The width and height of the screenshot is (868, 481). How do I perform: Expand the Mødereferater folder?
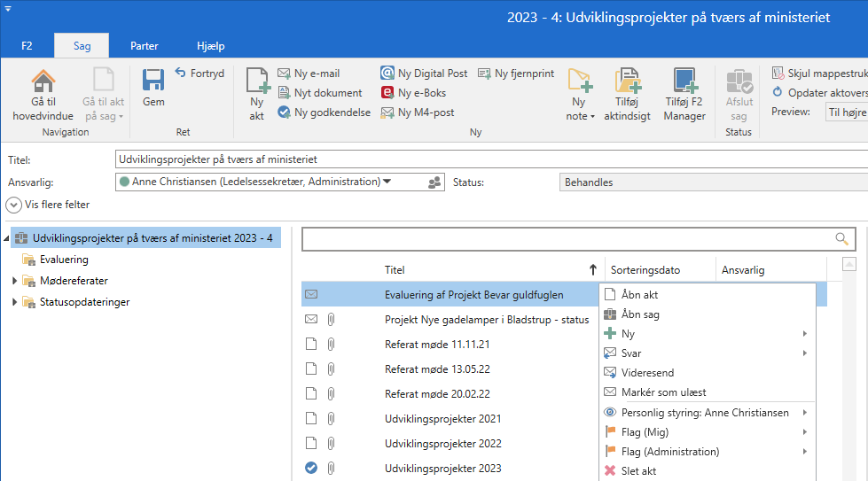[14, 281]
